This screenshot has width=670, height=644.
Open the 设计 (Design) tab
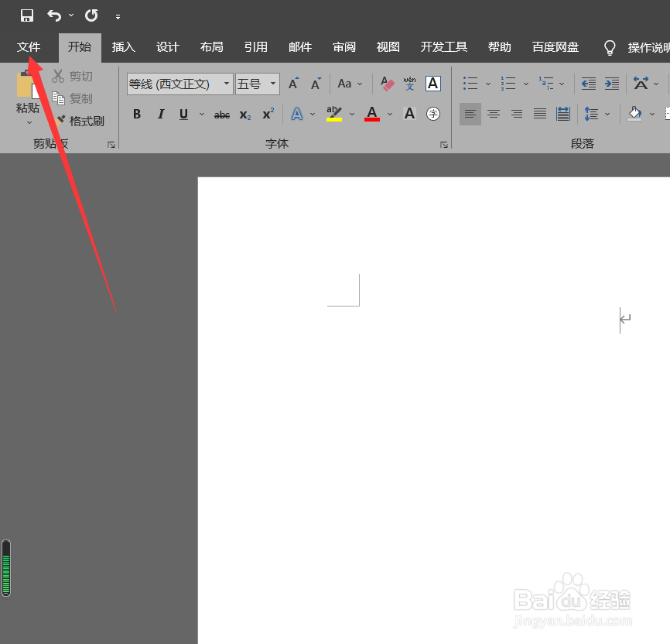pyautogui.click(x=167, y=47)
